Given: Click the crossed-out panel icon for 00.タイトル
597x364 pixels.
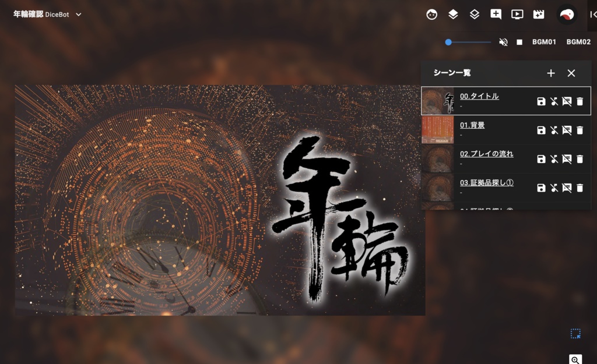Looking at the screenshot, I should (x=567, y=101).
